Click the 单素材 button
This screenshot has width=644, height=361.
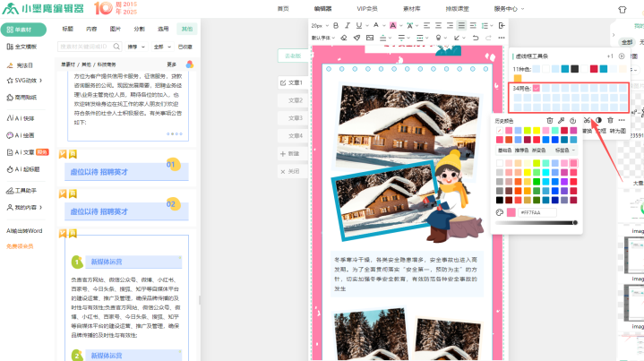[x=23, y=29]
